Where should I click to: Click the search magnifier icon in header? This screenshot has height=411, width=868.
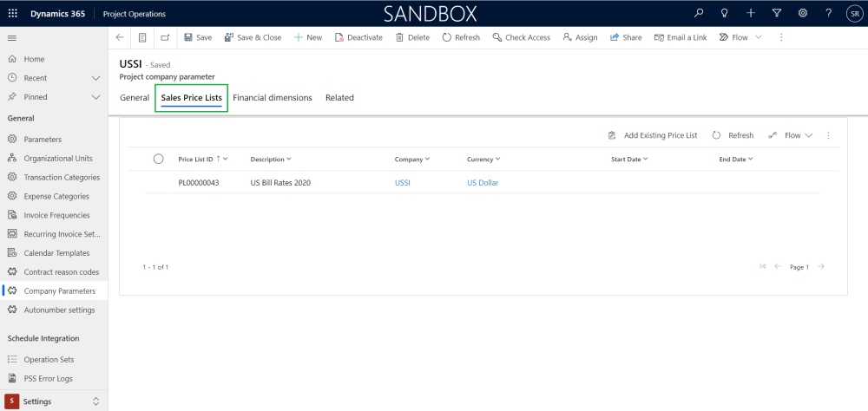(x=699, y=14)
